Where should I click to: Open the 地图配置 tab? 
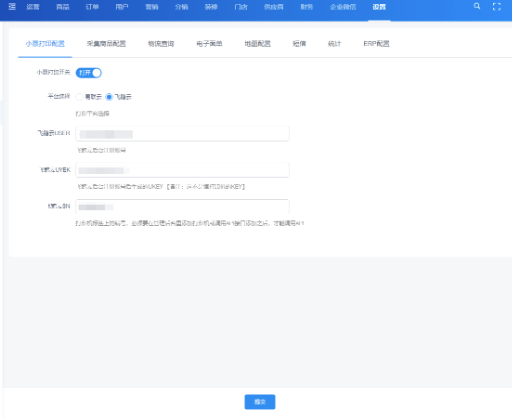[x=258, y=44]
